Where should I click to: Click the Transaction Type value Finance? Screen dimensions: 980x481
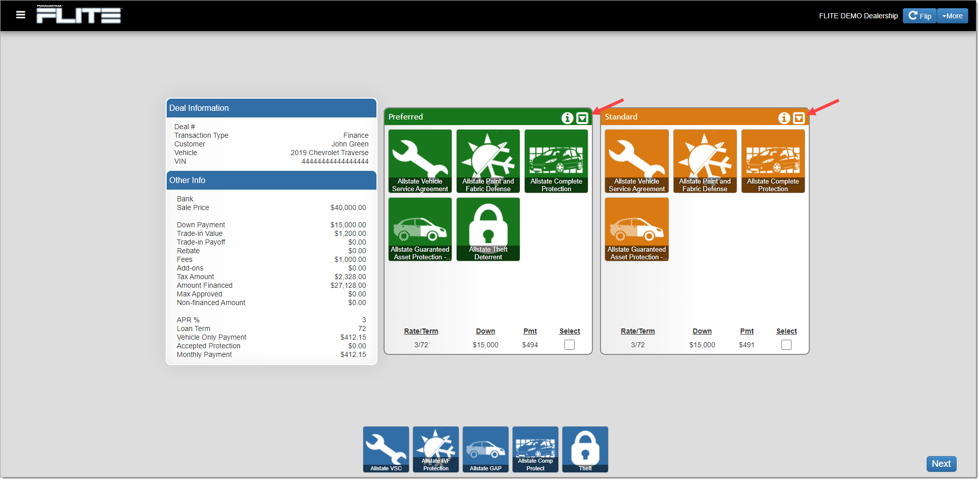click(x=356, y=135)
